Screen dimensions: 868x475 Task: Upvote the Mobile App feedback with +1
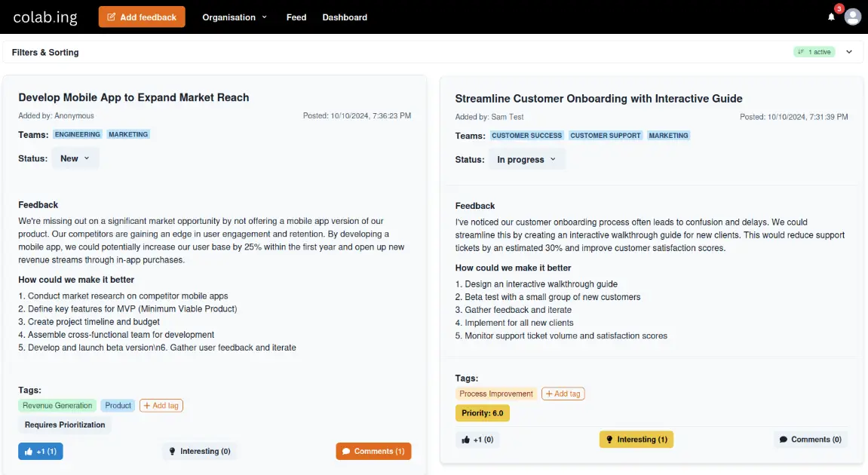(41, 451)
